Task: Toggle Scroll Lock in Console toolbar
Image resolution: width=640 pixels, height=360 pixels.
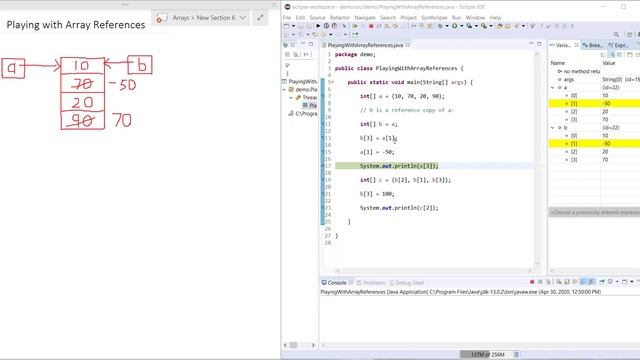Action: tap(567, 282)
